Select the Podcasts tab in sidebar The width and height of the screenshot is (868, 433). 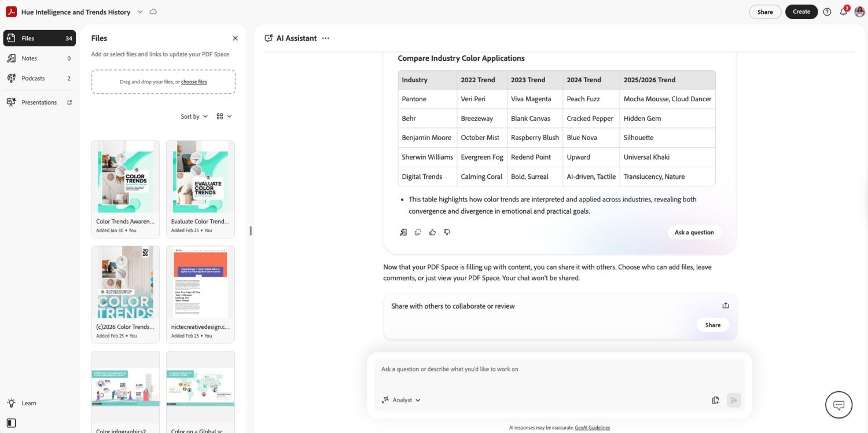pyautogui.click(x=39, y=78)
